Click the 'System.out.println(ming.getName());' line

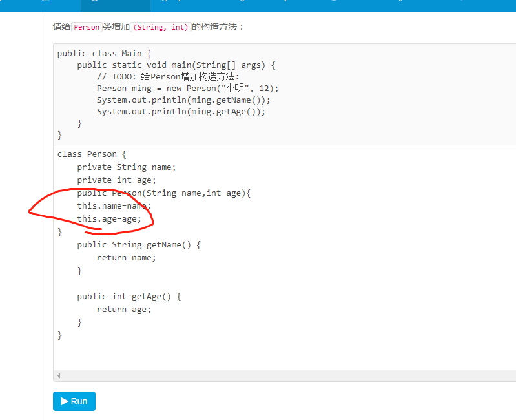coord(183,100)
